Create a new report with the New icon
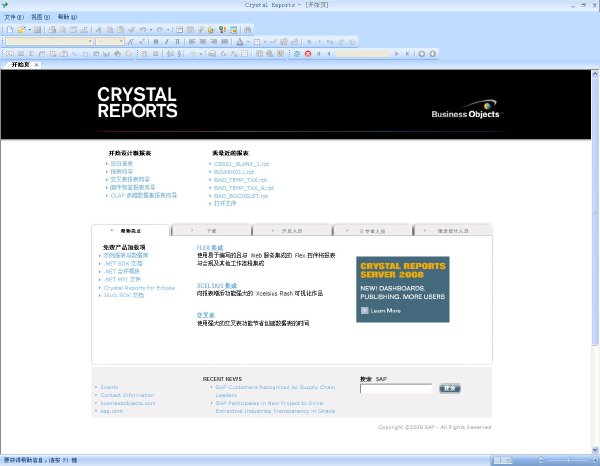 pos(10,29)
